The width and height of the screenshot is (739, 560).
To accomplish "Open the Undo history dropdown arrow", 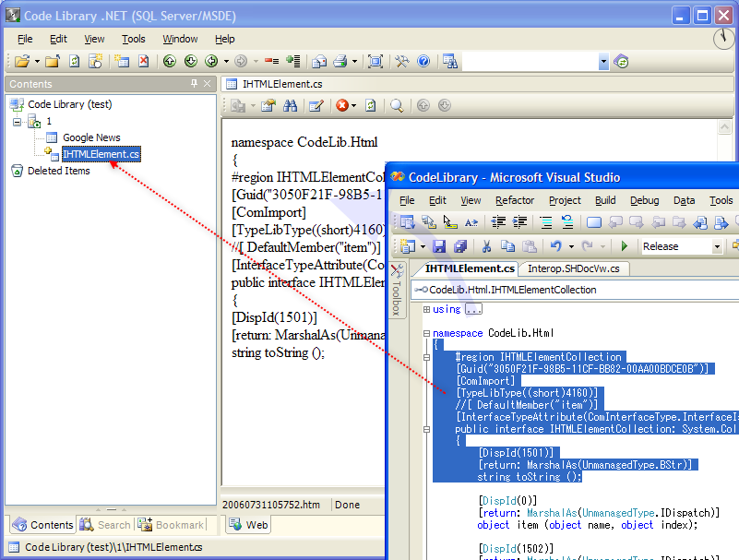I will coord(571,246).
